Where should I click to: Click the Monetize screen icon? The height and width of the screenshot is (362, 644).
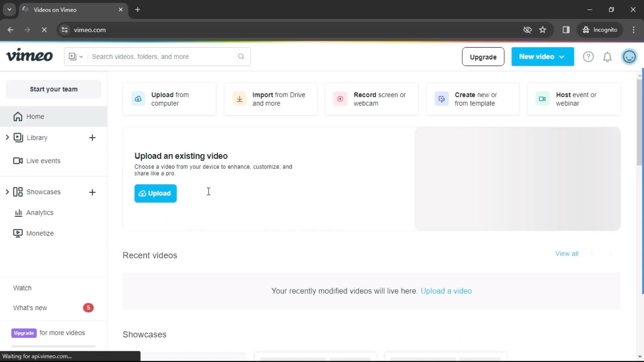(x=18, y=233)
